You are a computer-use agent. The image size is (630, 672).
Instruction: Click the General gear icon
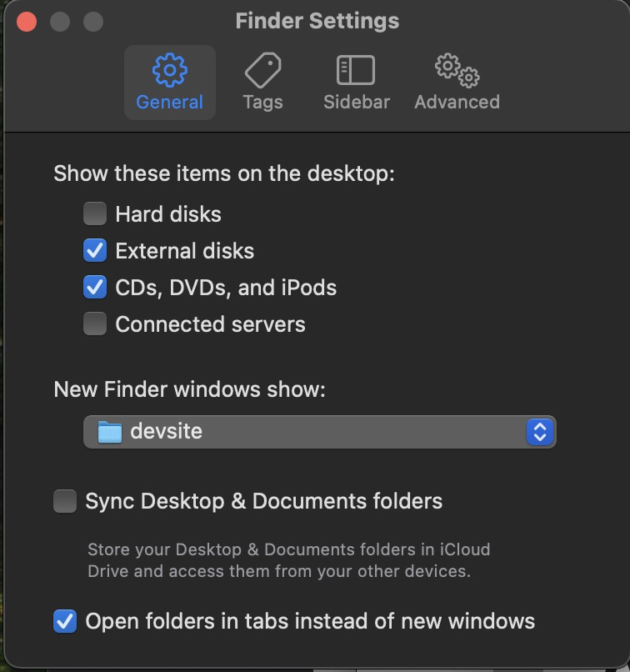170,71
